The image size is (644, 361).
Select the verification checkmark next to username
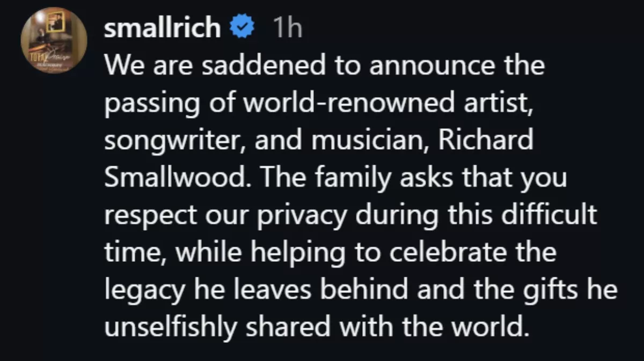[241, 26]
